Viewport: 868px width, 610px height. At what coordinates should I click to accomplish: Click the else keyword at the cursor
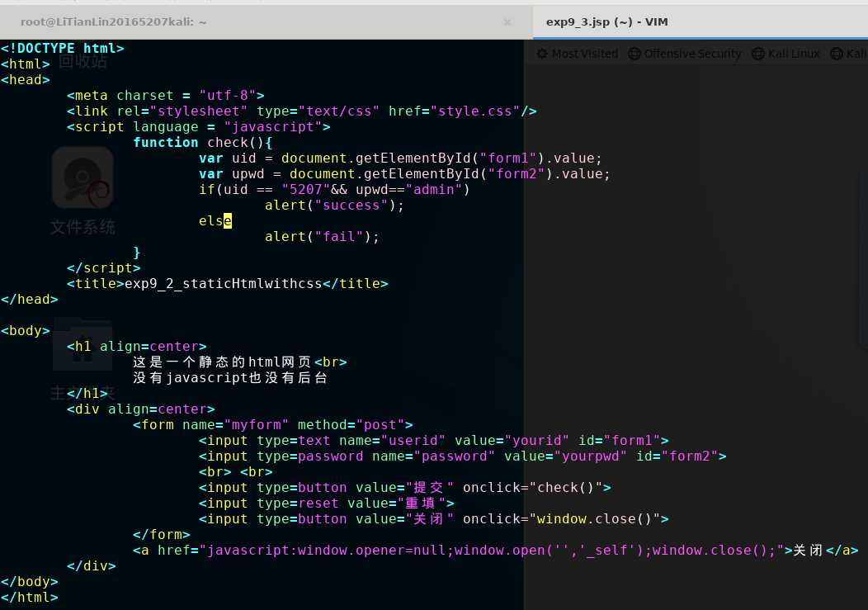[x=215, y=221]
